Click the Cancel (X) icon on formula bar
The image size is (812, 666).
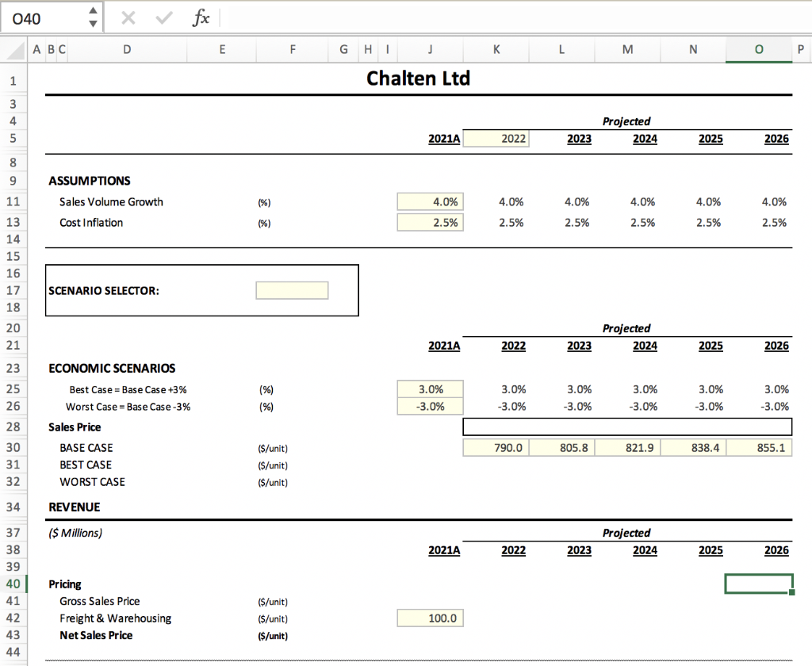[x=129, y=17]
